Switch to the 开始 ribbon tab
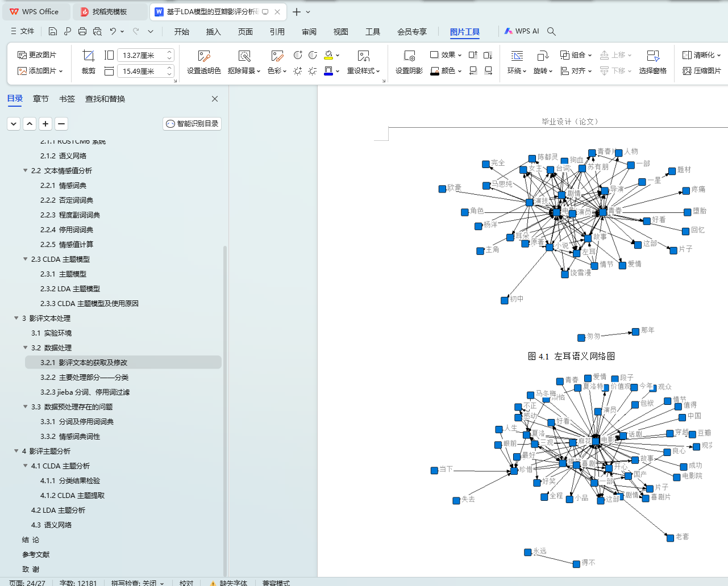The width and height of the screenshot is (728, 586). (x=182, y=32)
